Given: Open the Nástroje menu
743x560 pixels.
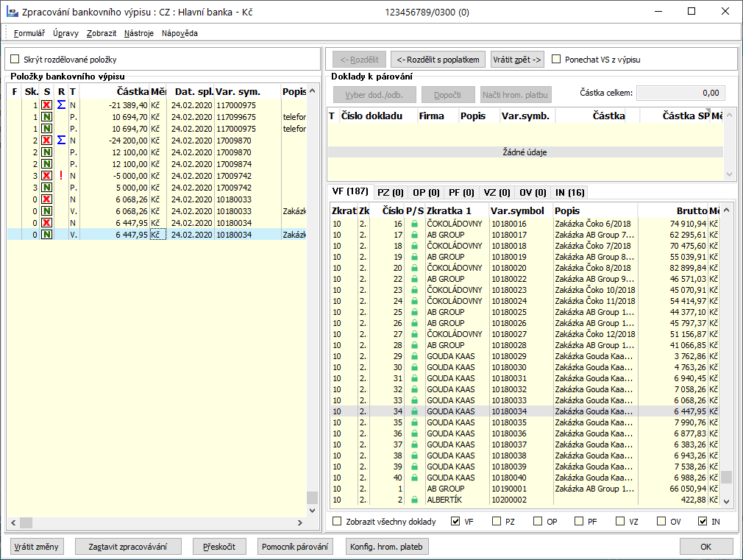Looking at the screenshot, I should [x=139, y=33].
